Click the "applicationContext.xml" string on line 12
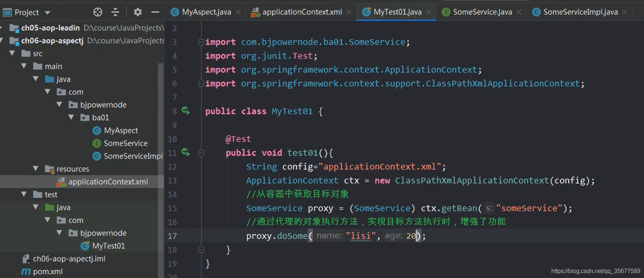This screenshot has height=278, width=644. coord(380,167)
